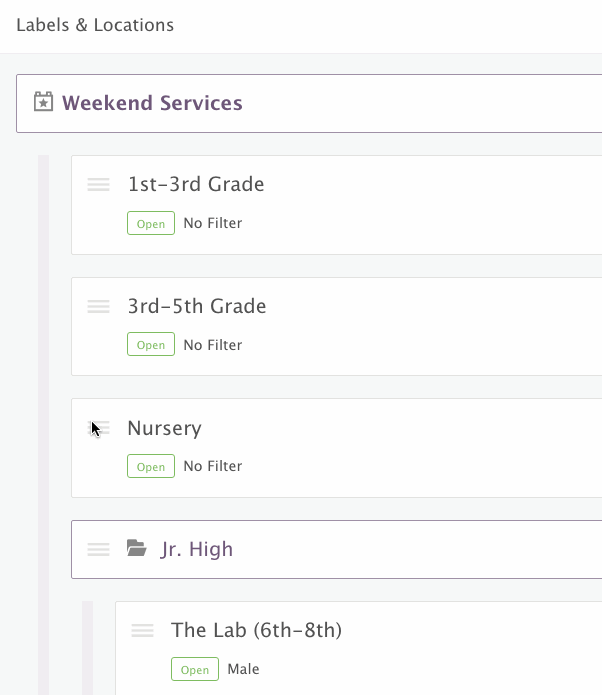Image resolution: width=602 pixels, height=695 pixels.
Task: Click the drag handle for Jr. High folder
Action: coord(98,549)
